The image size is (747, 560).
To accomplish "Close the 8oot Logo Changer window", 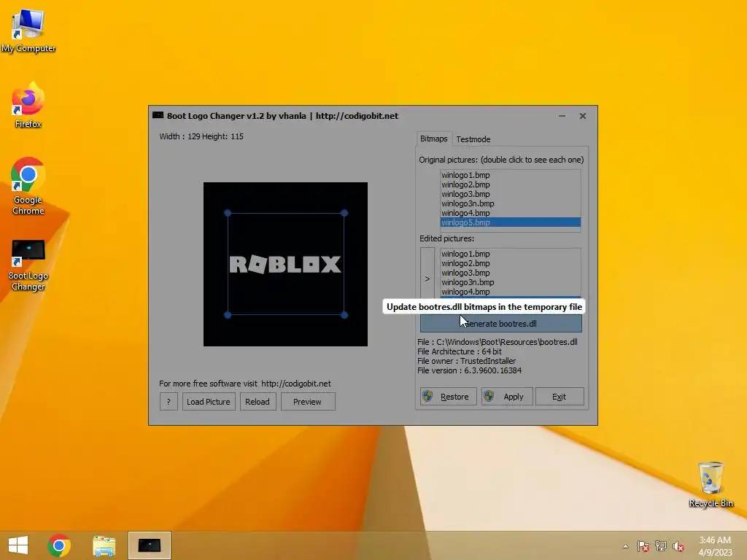I will click(x=583, y=116).
